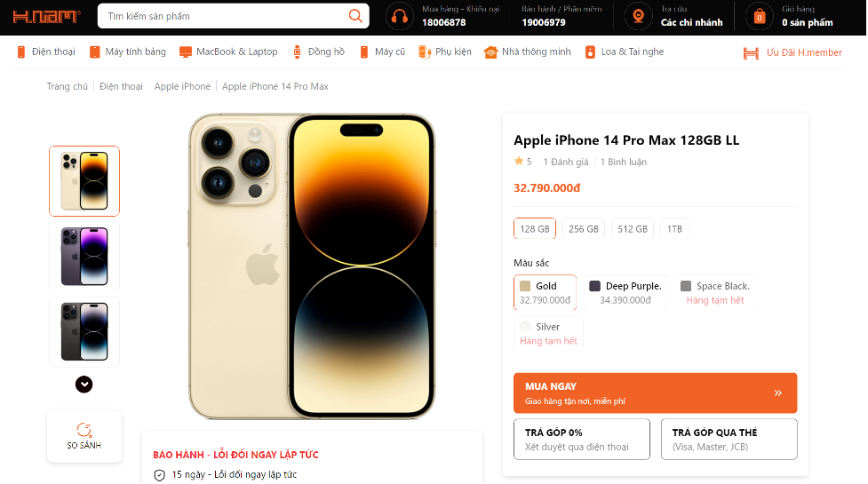Click the So sánh compare icon
This screenshot has width=868, height=484.
84,430
